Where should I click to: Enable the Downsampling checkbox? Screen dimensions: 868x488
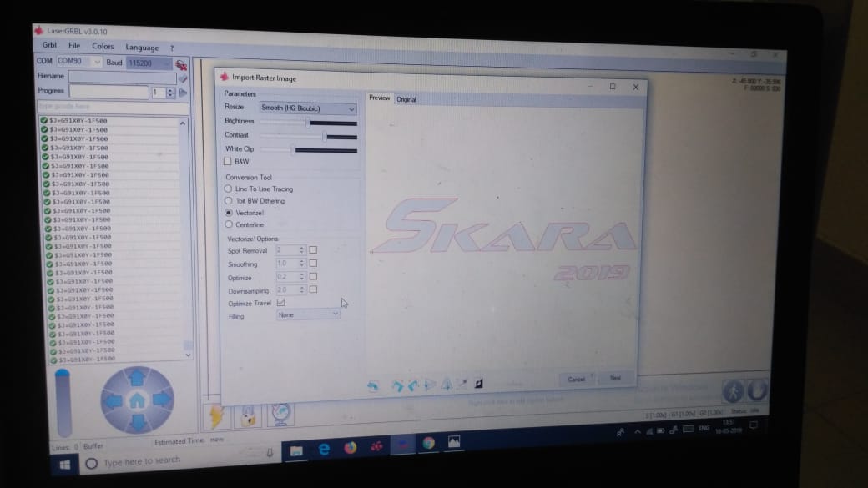[x=313, y=289]
